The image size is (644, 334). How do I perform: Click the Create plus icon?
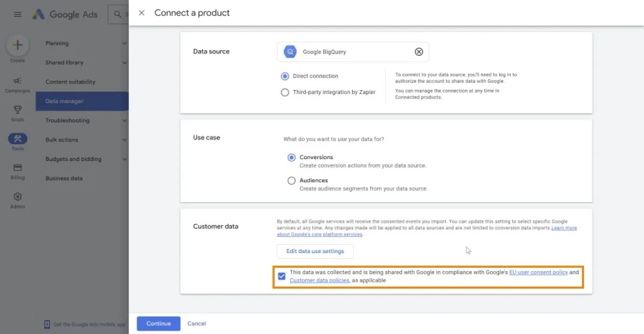coord(17,45)
